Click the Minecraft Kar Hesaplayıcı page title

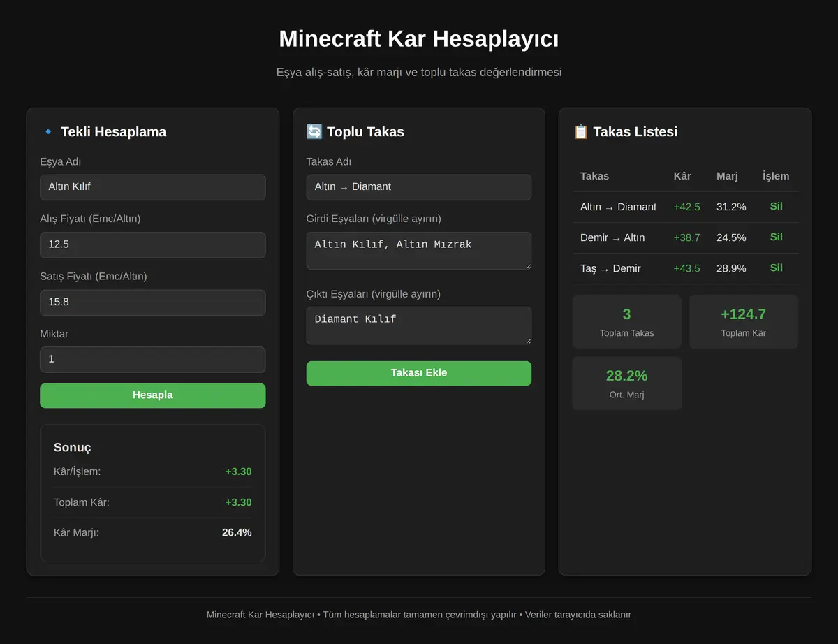tap(418, 39)
